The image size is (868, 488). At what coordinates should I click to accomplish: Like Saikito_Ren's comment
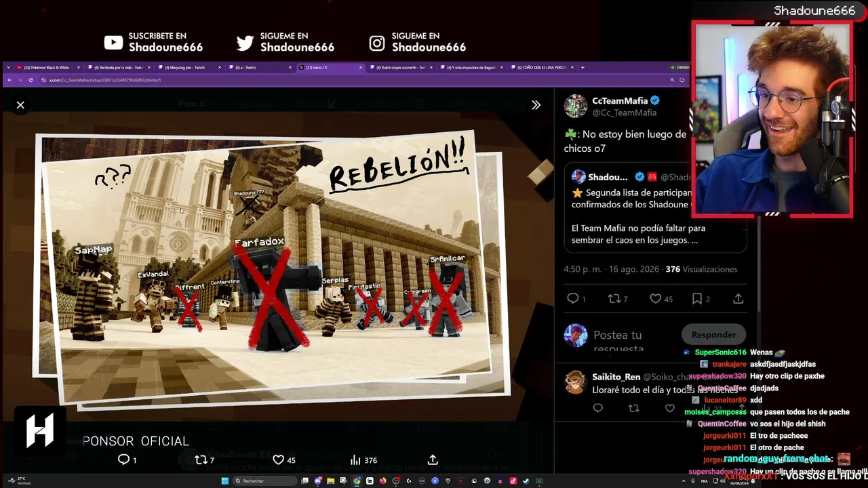669,408
